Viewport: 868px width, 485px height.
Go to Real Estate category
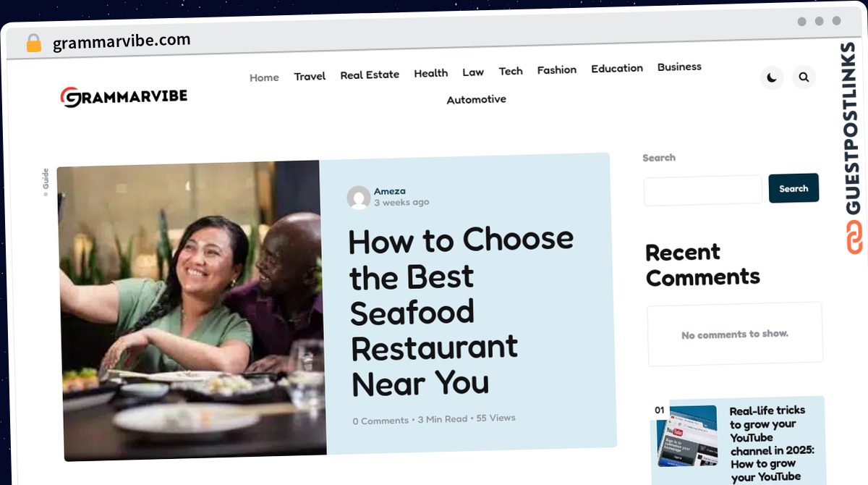click(x=370, y=75)
